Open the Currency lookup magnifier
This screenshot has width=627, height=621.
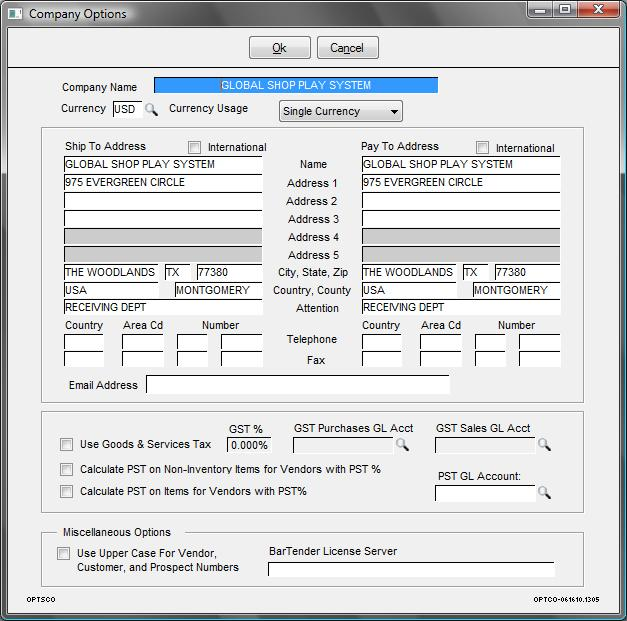pos(151,109)
